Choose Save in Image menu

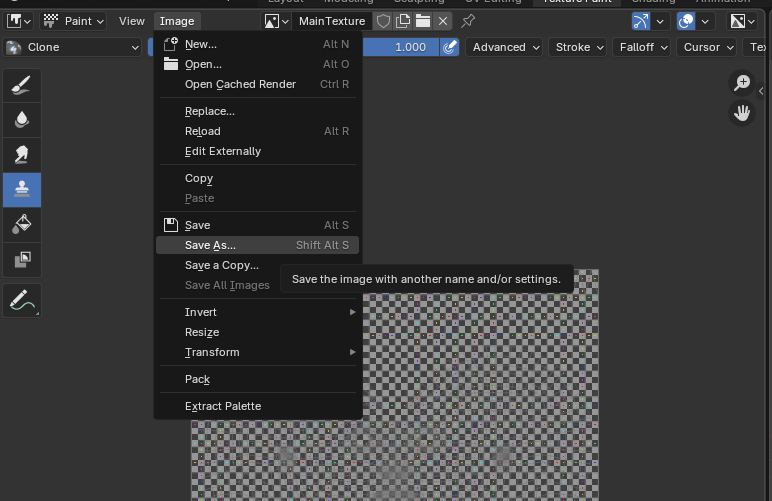tap(257, 225)
